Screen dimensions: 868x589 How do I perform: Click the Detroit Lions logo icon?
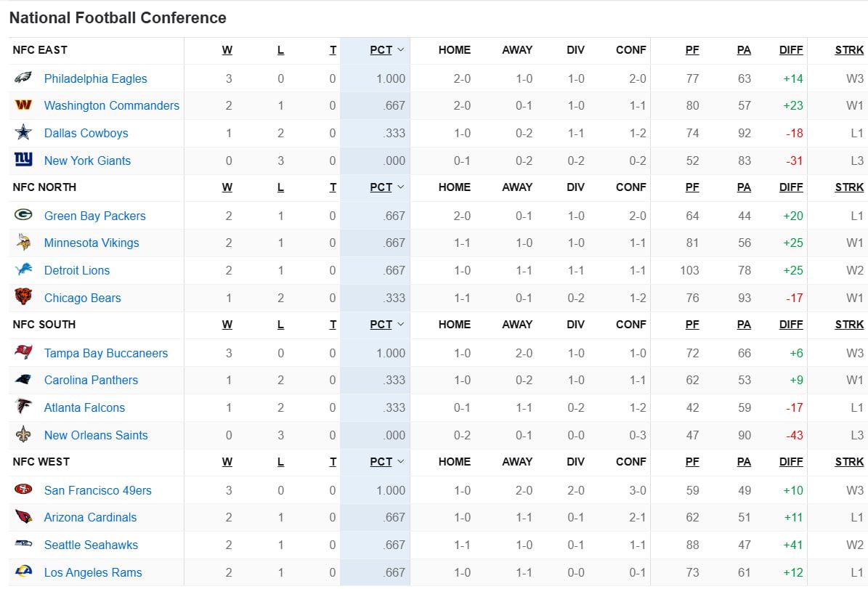point(23,270)
